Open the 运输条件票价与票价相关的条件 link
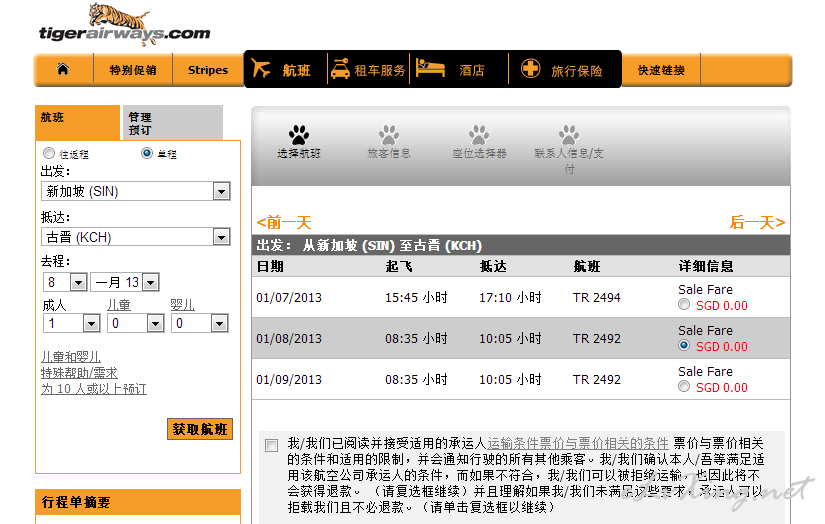Viewport: 825px width, 524px height. point(578,443)
